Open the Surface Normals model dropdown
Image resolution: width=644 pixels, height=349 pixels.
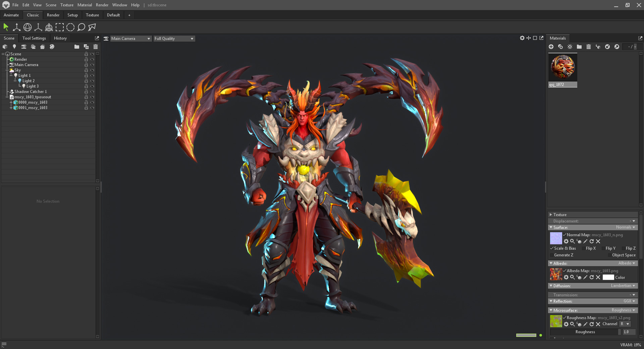click(x=626, y=228)
